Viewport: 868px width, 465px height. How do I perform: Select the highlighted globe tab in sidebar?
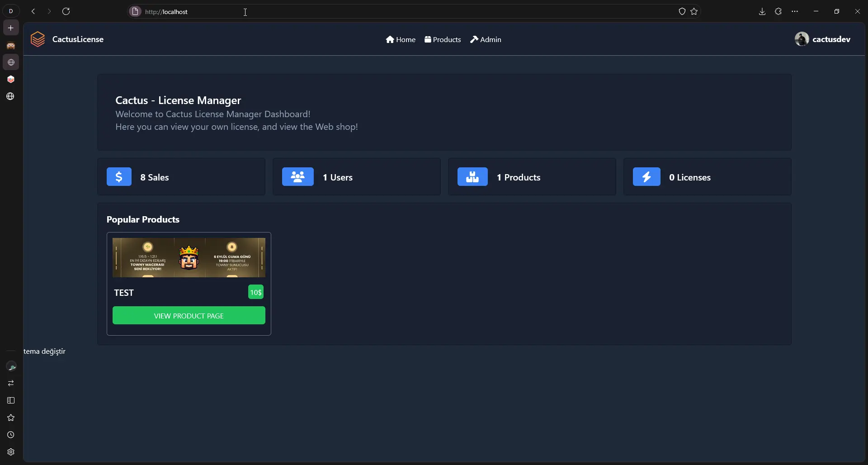point(11,62)
